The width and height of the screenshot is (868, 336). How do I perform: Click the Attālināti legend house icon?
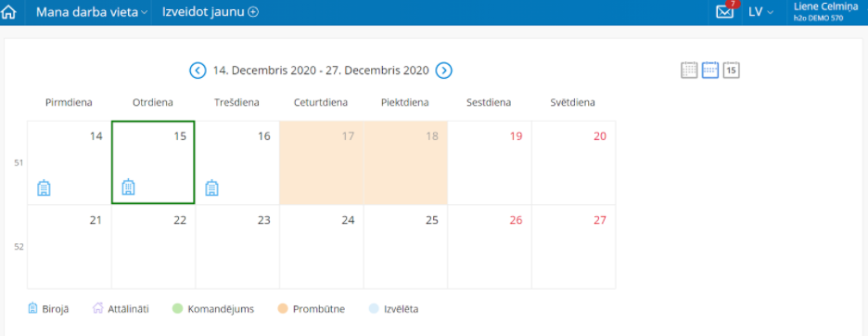click(x=98, y=309)
